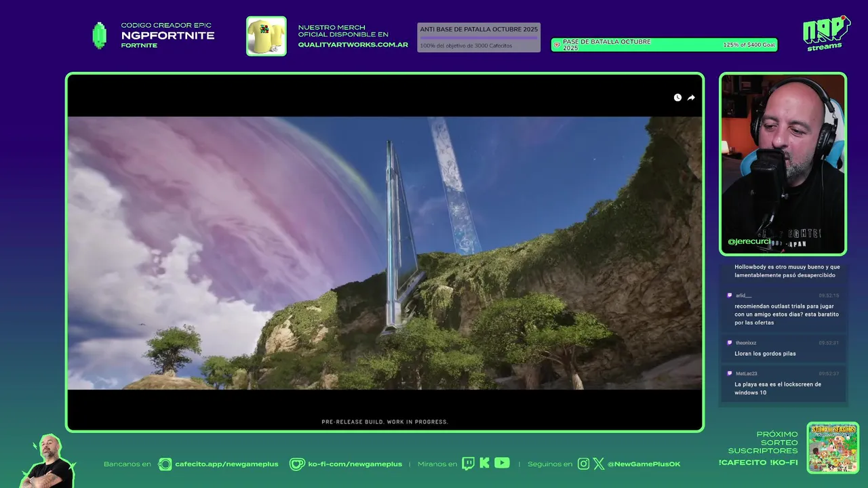Click the Watch Later clock icon
The width and height of the screenshot is (868, 488).
(677, 98)
